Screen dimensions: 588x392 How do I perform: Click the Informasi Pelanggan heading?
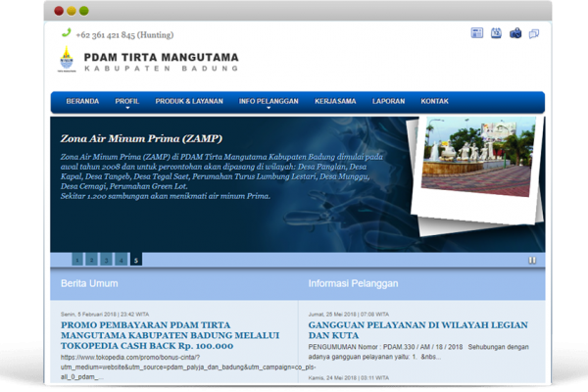353,283
